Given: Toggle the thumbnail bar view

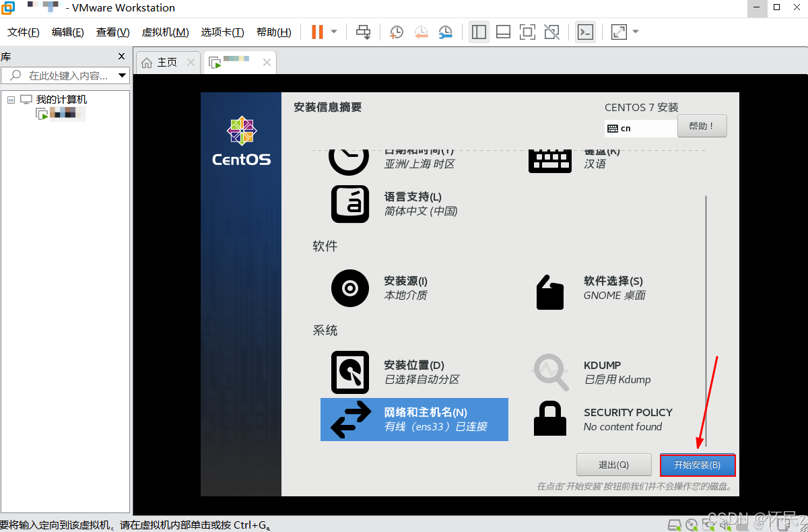Looking at the screenshot, I should pyautogui.click(x=503, y=32).
